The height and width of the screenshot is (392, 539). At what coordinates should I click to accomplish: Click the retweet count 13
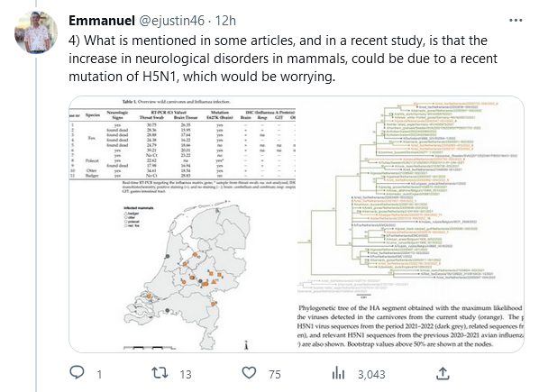(x=186, y=374)
